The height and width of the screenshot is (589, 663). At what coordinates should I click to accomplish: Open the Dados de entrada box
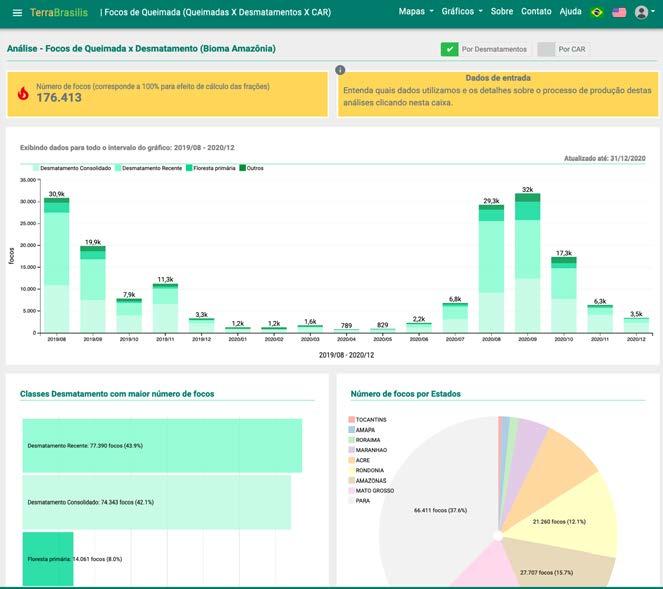pos(498,94)
